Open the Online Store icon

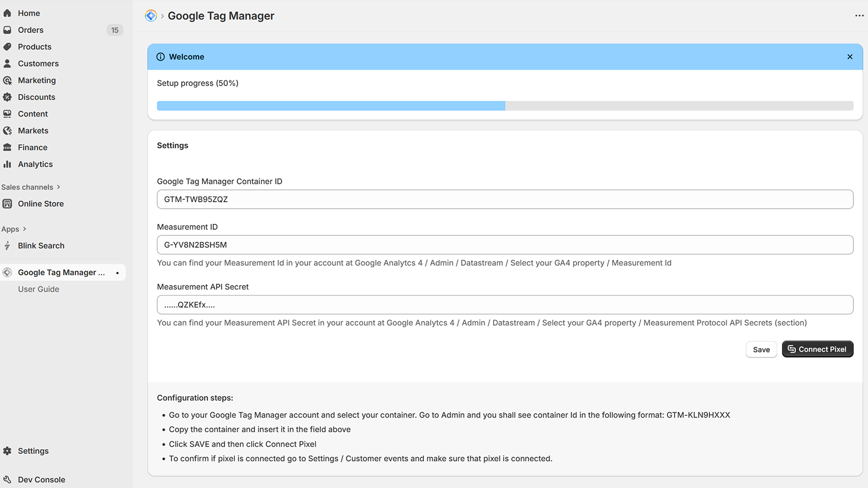tap(8, 203)
